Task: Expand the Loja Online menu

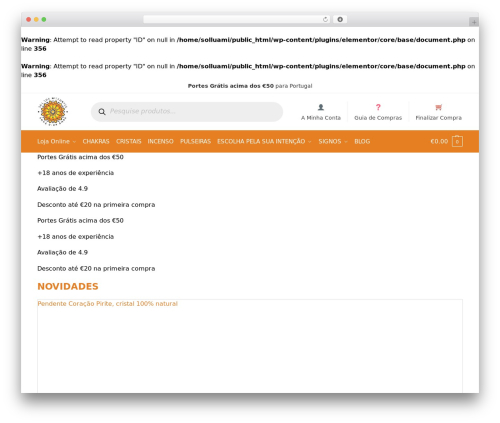Action: 56,141
